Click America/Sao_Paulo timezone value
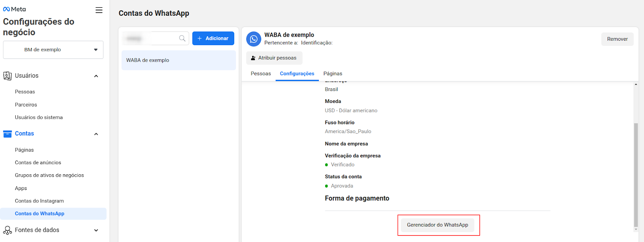Screen dimensions: 644x242 coord(348,131)
